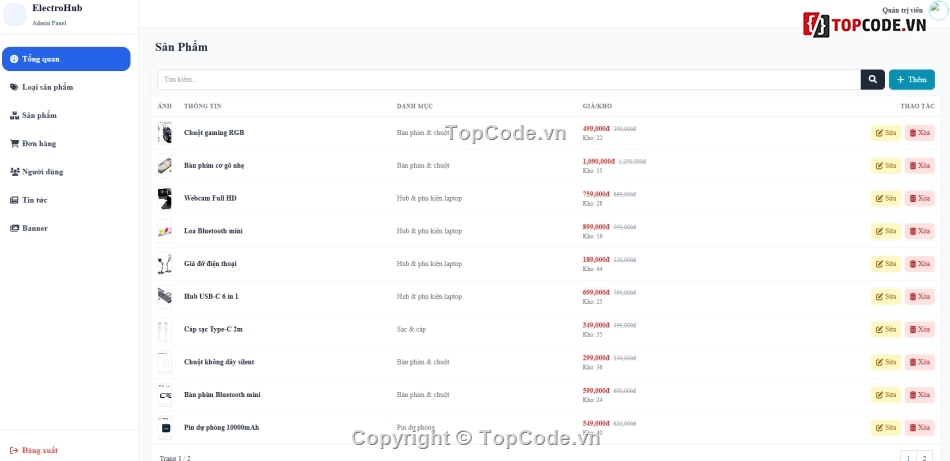Click Hub USB-C 6 in 1 thumbnail
Image resolution: width=950 pixels, height=461 pixels.
coord(165,296)
